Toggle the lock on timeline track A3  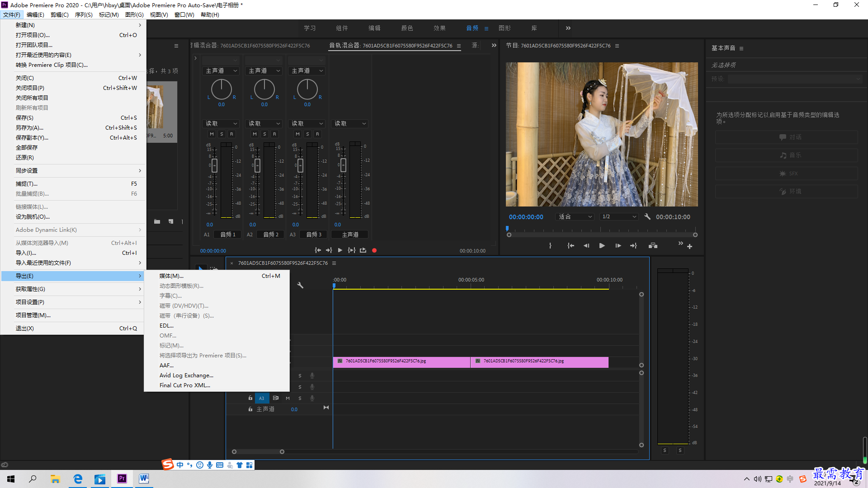click(250, 398)
